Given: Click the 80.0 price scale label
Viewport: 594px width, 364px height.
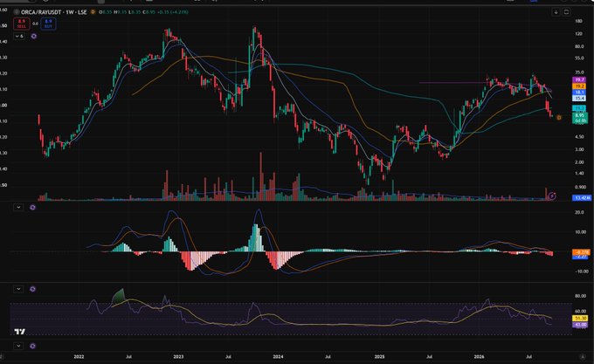Looking at the screenshot, I should [579, 47].
